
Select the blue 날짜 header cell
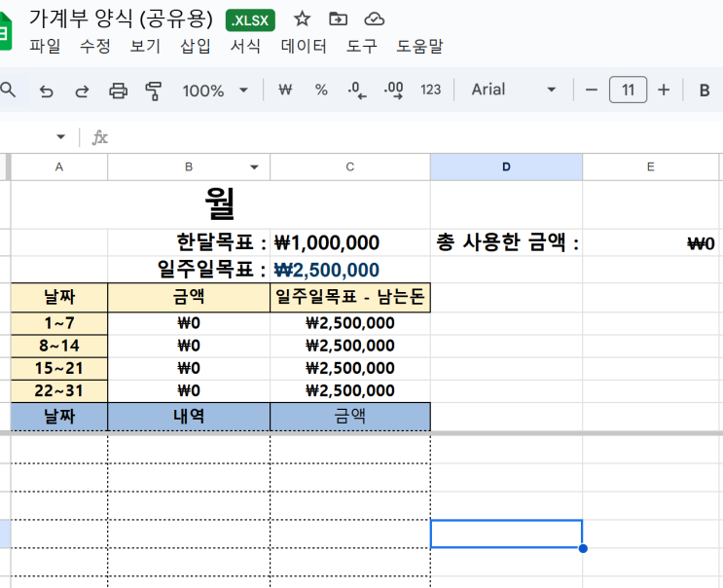click(59, 417)
